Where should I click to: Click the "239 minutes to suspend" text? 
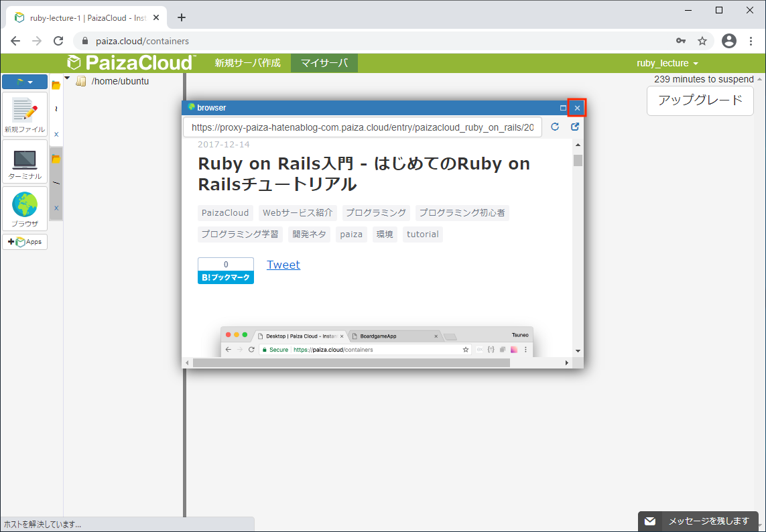click(x=704, y=79)
